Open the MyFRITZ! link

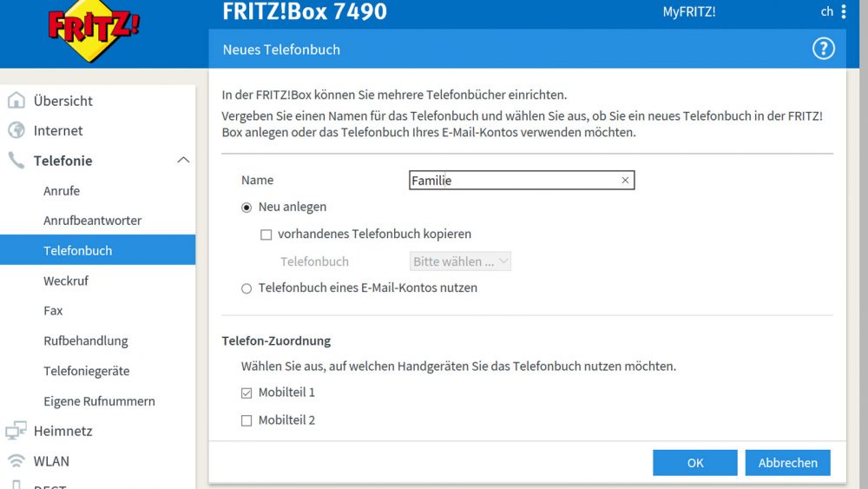click(x=689, y=11)
